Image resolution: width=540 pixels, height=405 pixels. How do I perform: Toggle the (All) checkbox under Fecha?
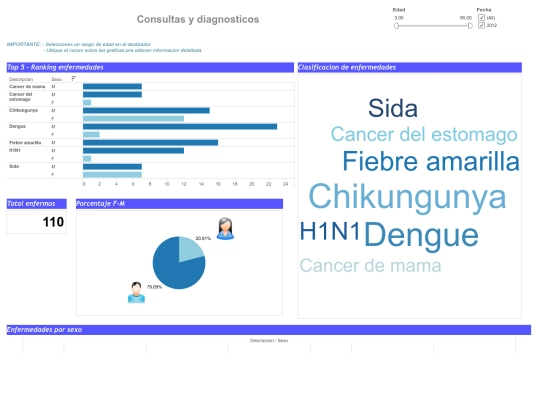coord(481,18)
